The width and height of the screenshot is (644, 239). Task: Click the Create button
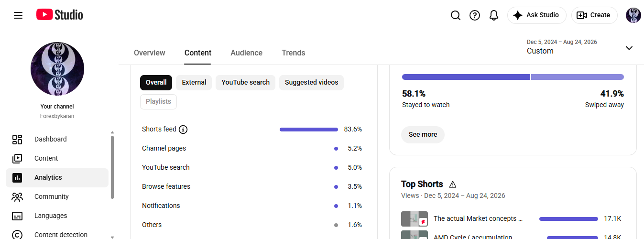point(594,15)
